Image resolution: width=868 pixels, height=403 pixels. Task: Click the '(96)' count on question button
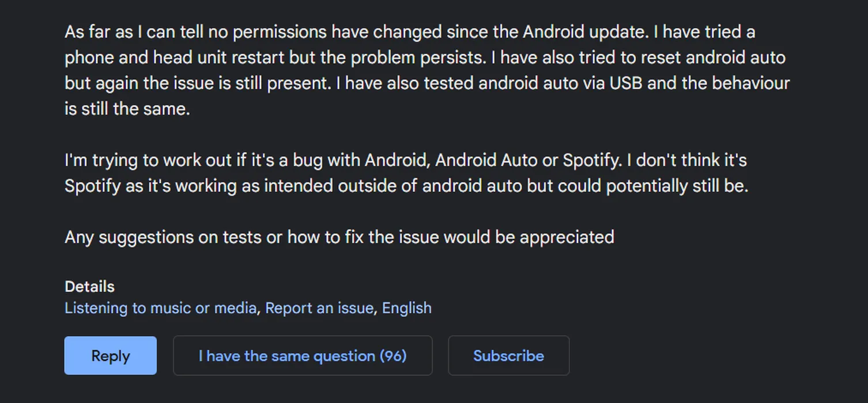[x=393, y=356]
